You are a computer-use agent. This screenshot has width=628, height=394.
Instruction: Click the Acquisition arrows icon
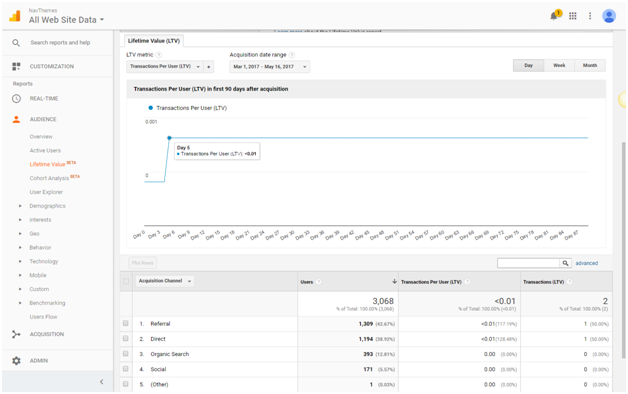pyautogui.click(x=16, y=334)
